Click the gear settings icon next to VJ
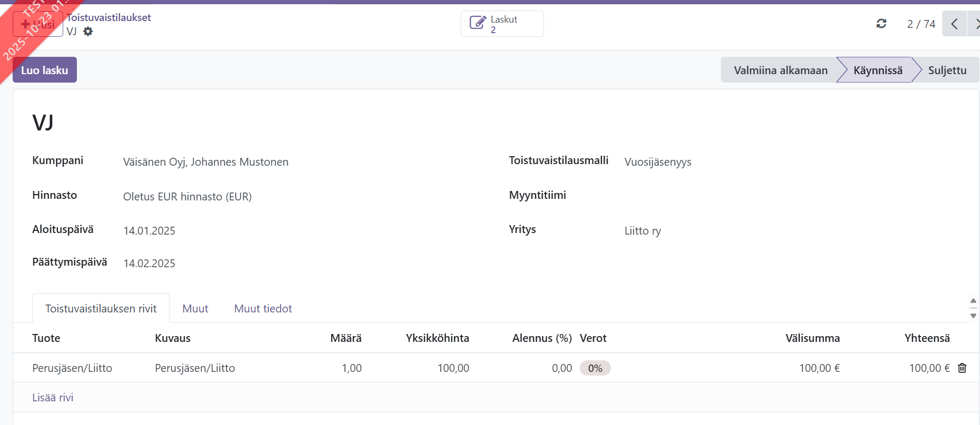Screen dimensions: 980x425 (x=88, y=32)
